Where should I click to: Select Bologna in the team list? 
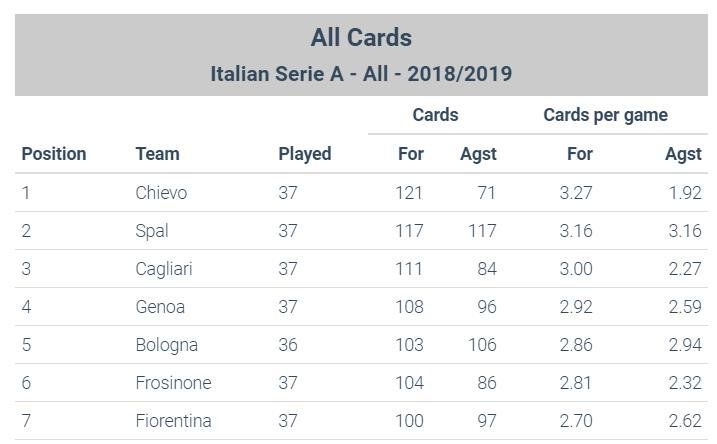[166, 345]
